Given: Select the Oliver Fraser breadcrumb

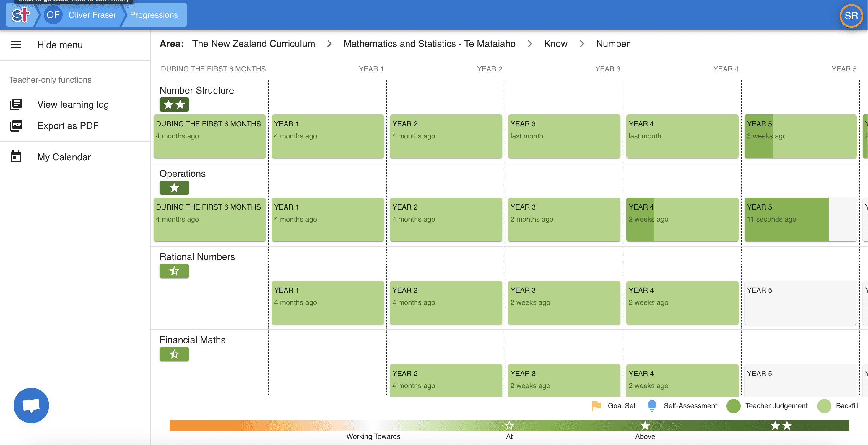Looking at the screenshot, I should 92,15.
